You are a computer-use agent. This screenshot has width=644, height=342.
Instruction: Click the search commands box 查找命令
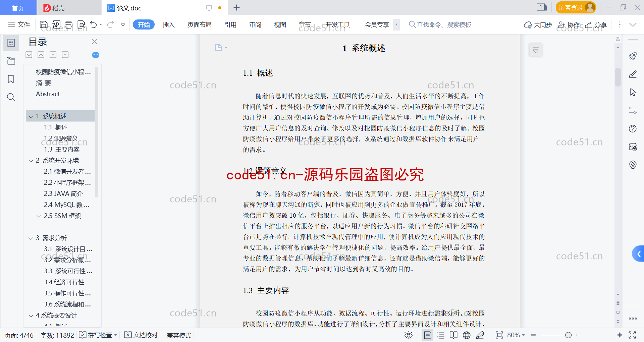coord(440,24)
